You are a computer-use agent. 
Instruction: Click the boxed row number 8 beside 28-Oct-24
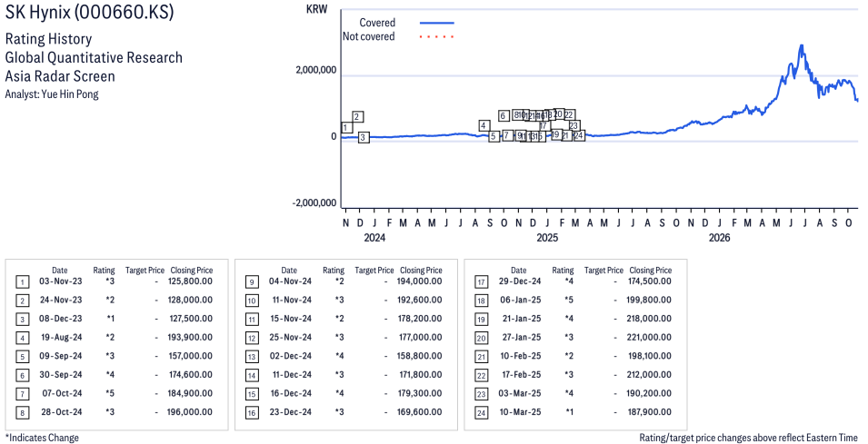[x=22, y=413]
